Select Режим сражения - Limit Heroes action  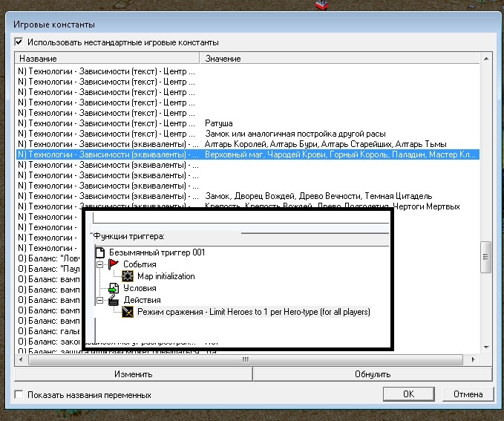click(x=254, y=312)
